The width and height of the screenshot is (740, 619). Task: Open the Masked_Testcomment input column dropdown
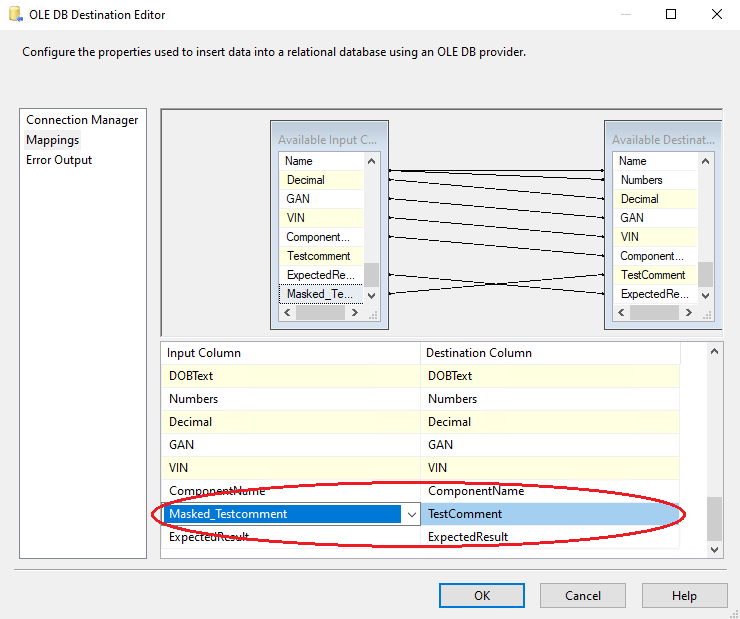tap(411, 514)
